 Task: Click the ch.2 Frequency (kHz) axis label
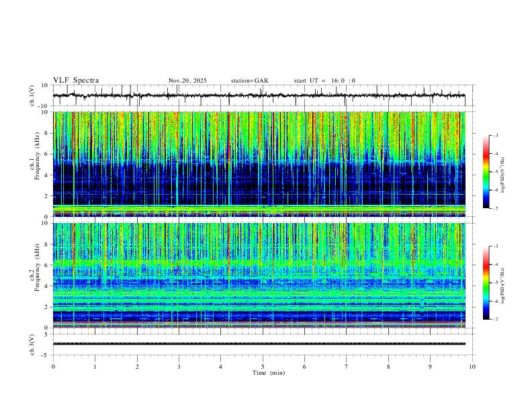tap(34, 267)
